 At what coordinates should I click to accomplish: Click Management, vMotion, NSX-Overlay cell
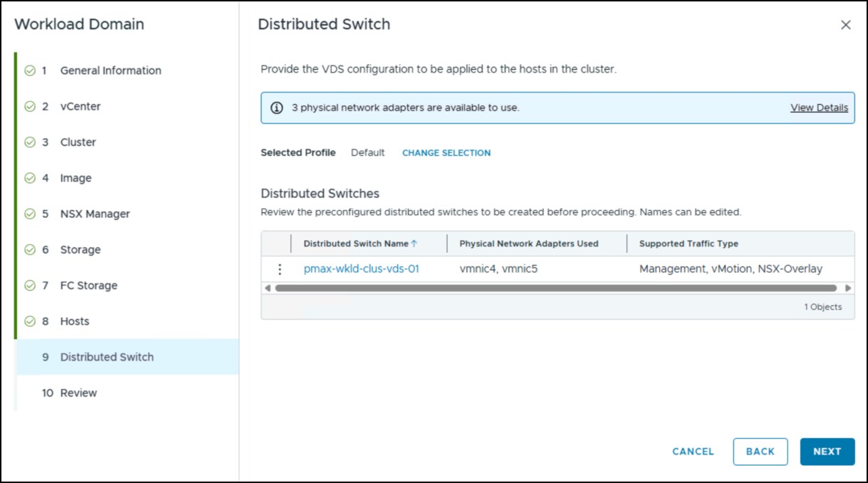(x=731, y=269)
